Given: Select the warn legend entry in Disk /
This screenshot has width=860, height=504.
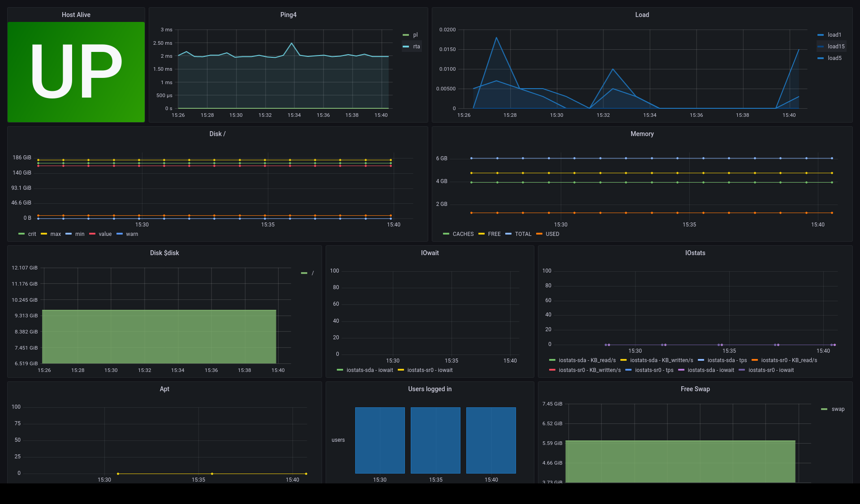Looking at the screenshot, I should tap(132, 234).
